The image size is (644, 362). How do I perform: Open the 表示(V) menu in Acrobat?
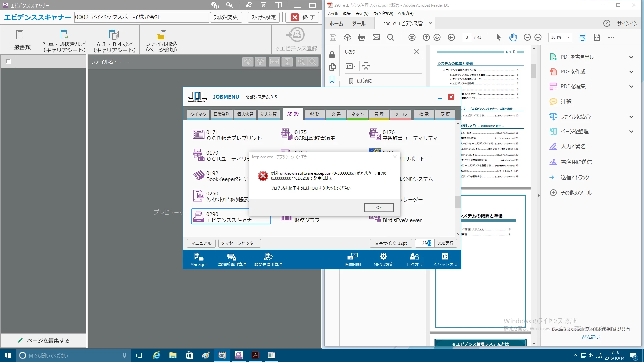coord(362,14)
